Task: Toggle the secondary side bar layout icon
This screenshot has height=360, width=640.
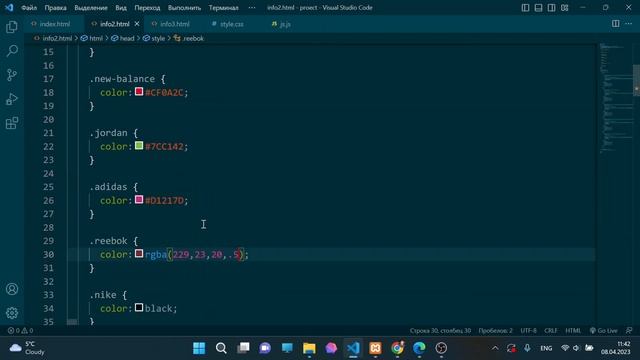Action: tap(551, 8)
